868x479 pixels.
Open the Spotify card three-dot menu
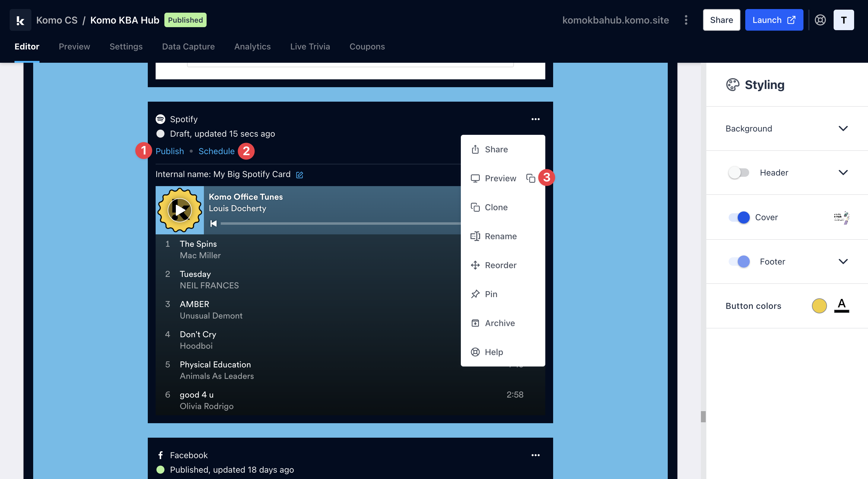click(535, 119)
